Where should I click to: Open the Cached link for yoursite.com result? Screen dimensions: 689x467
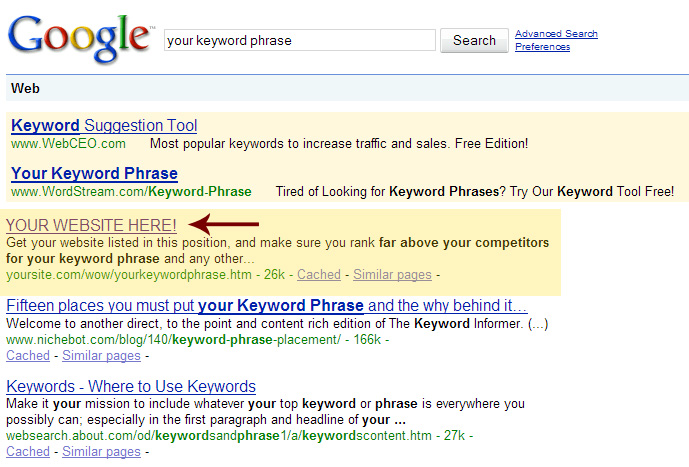coord(319,274)
